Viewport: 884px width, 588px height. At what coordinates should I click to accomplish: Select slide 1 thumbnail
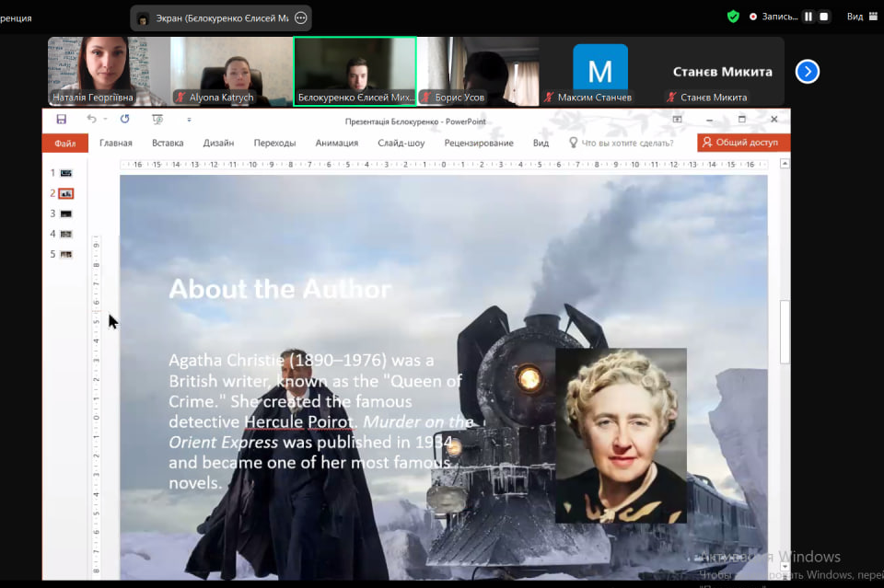[66, 173]
